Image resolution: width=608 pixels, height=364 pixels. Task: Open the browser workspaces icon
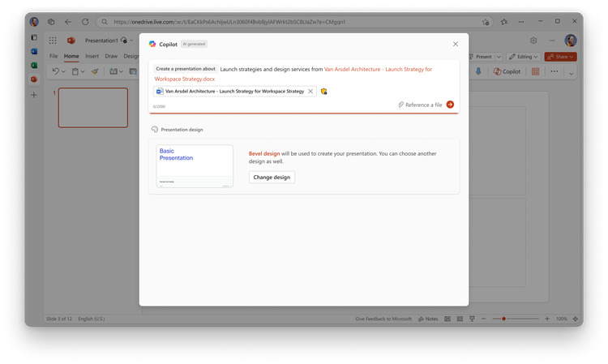click(x=51, y=22)
